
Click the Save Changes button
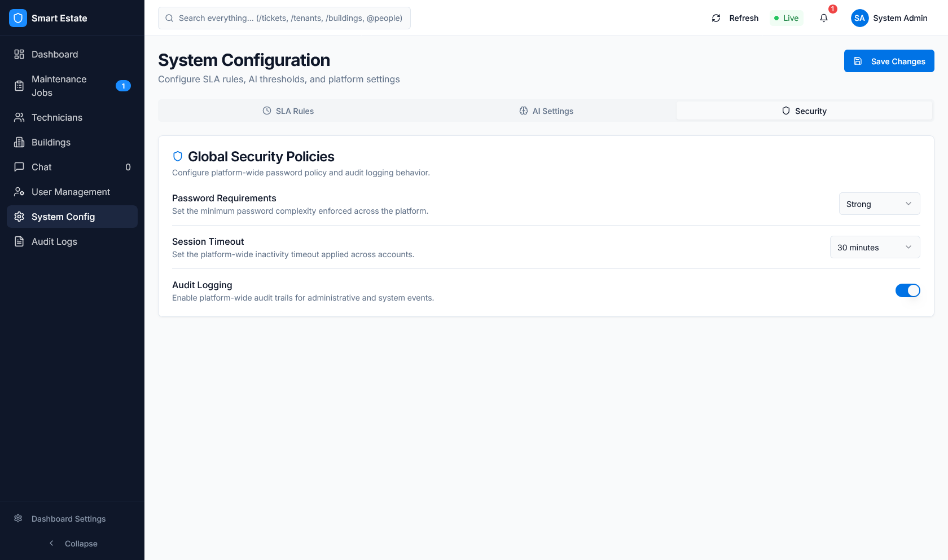click(889, 61)
